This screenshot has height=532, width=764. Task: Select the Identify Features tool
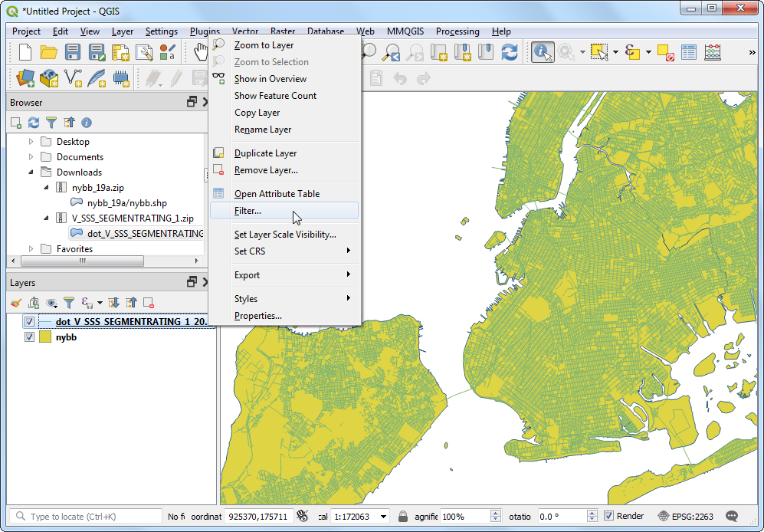pos(543,52)
